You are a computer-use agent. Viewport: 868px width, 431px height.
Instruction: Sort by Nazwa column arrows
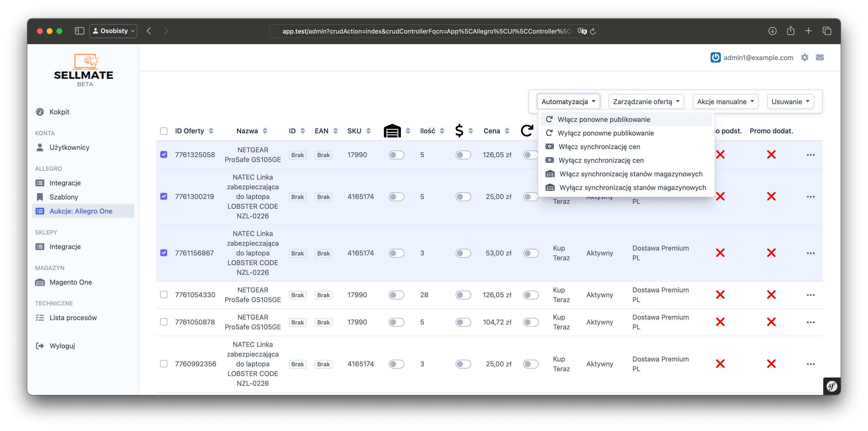pyautogui.click(x=265, y=131)
